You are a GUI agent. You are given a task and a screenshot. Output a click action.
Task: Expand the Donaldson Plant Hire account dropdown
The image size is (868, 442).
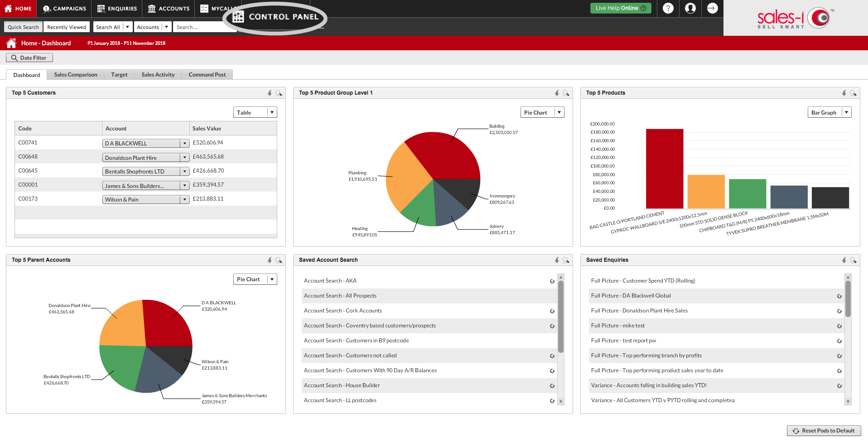click(x=184, y=158)
